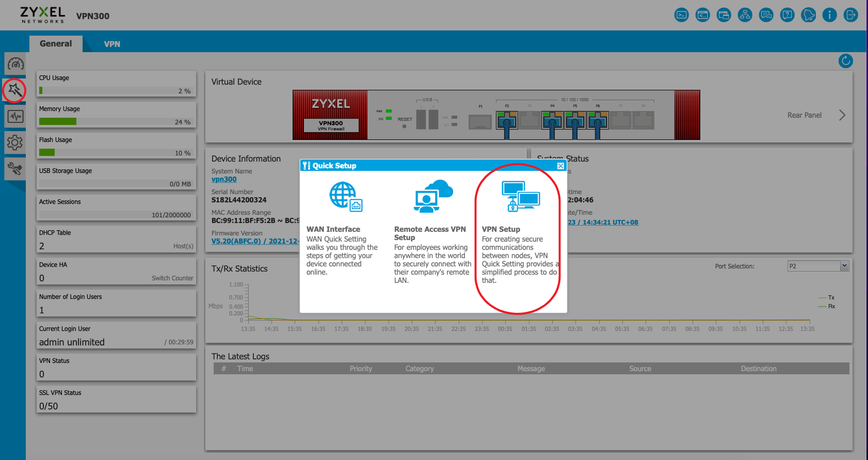The image size is (868, 460).
Task: Click the VPN Setup title
Action: tap(501, 229)
